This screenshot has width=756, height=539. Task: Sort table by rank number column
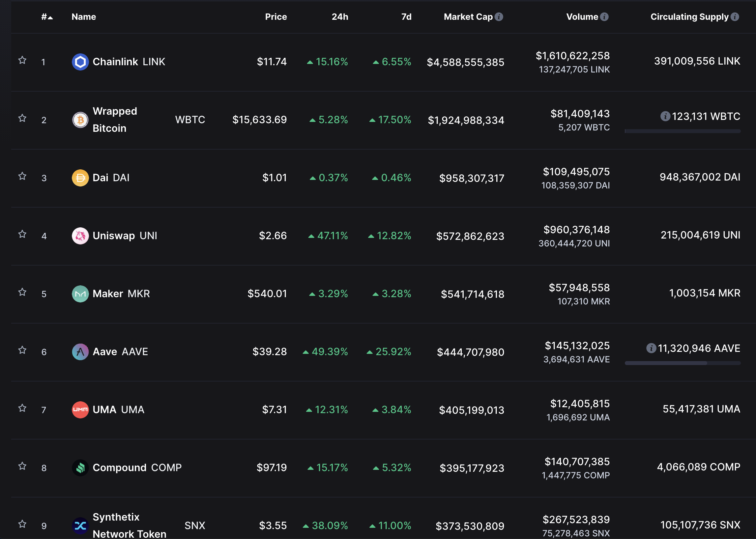tap(47, 16)
